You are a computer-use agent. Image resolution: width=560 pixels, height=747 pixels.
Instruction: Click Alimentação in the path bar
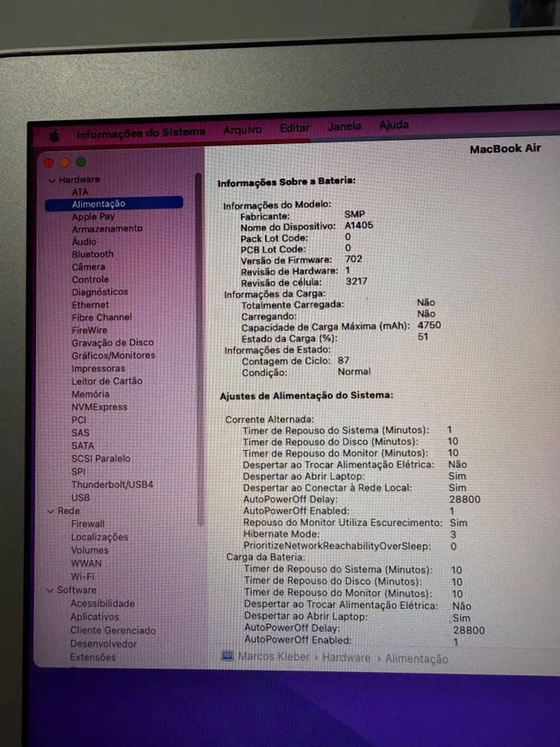coord(416,659)
